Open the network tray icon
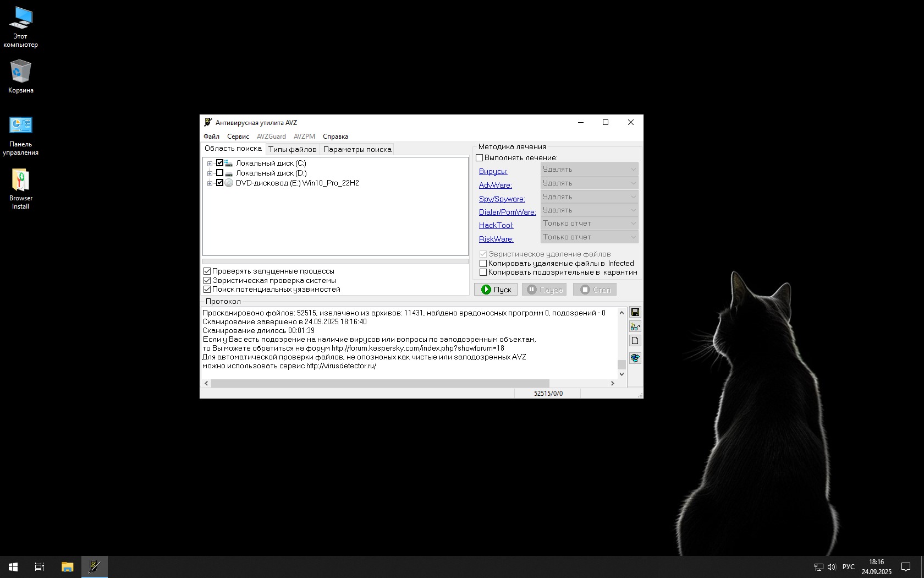 pos(818,567)
